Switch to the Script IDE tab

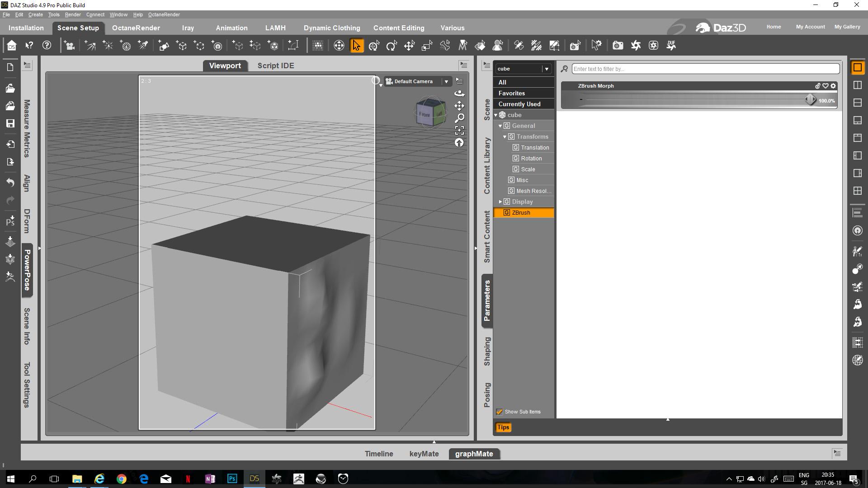click(275, 66)
